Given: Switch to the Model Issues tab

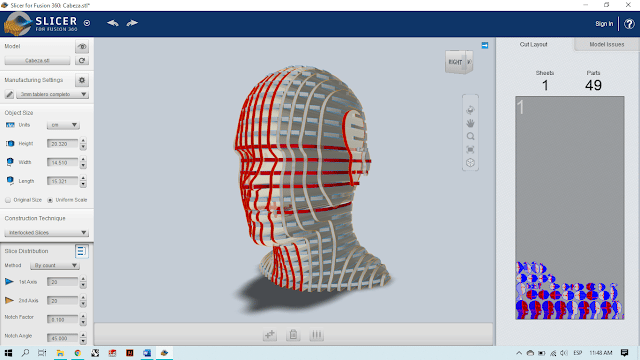Looking at the screenshot, I should (x=607, y=44).
